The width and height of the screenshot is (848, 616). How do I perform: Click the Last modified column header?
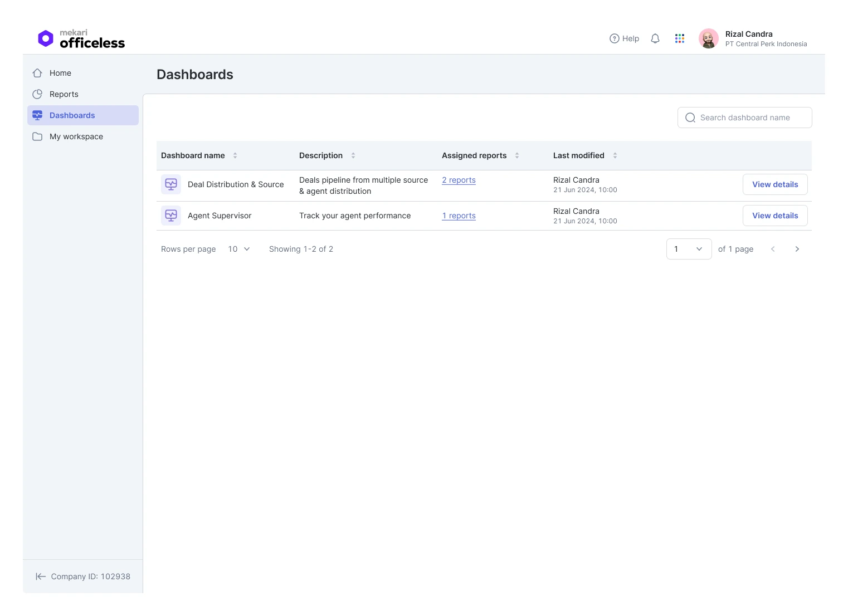point(579,155)
